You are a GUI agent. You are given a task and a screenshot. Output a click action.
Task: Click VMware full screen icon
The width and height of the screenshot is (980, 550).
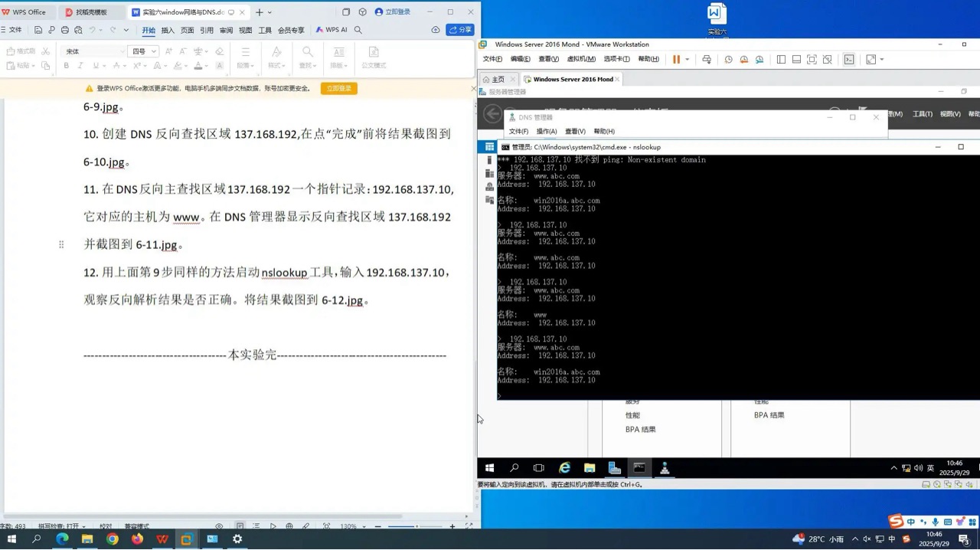[812, 59]
